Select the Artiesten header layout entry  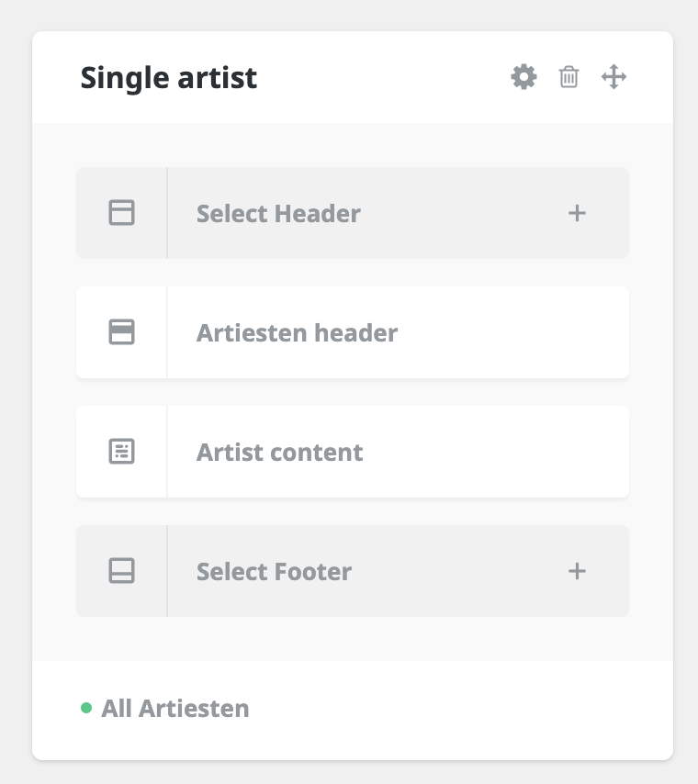click(x=353, y=332)
